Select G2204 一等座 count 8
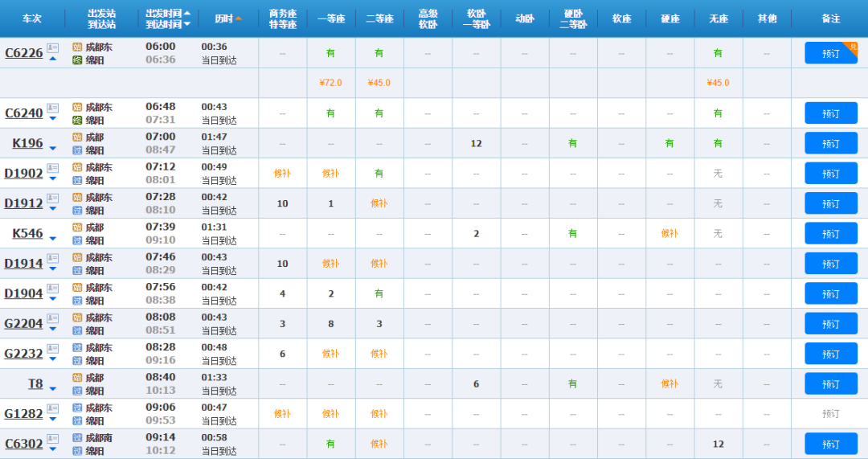The height and width of the screenshot is (459, 868). (x=331, y=324)
